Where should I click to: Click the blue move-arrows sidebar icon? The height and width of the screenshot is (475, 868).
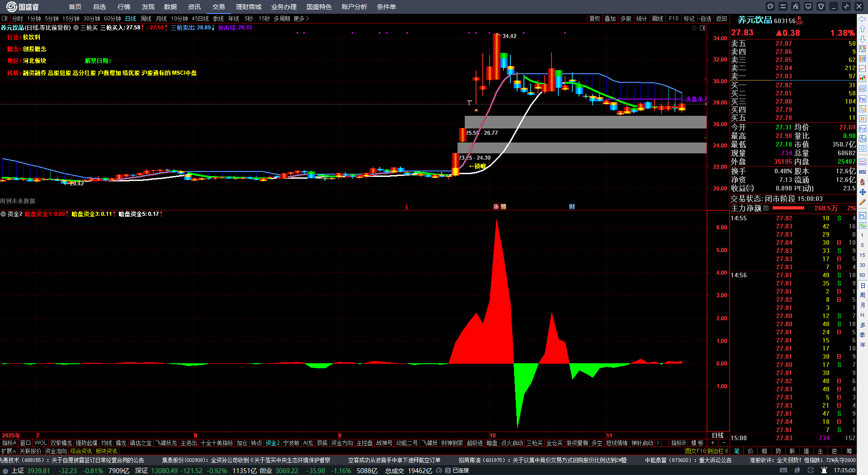point(863,192)
